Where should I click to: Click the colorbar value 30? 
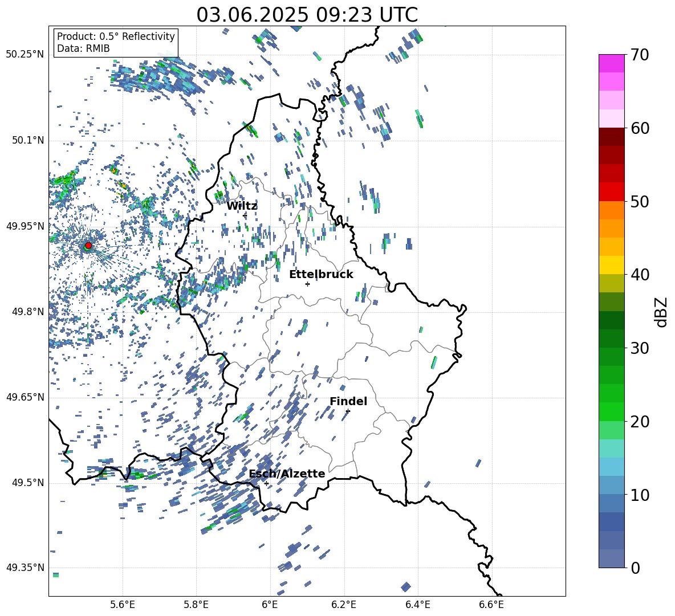tap(640, 348)
